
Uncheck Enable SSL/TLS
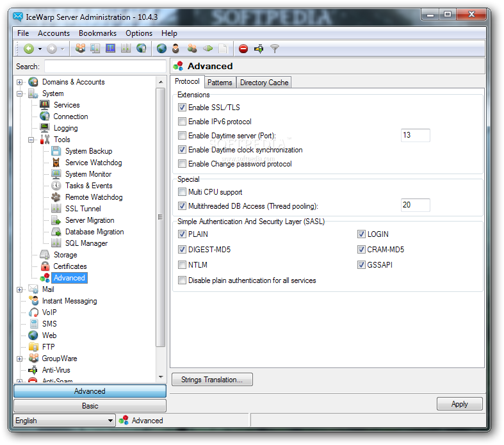click(x=182, y=108)
